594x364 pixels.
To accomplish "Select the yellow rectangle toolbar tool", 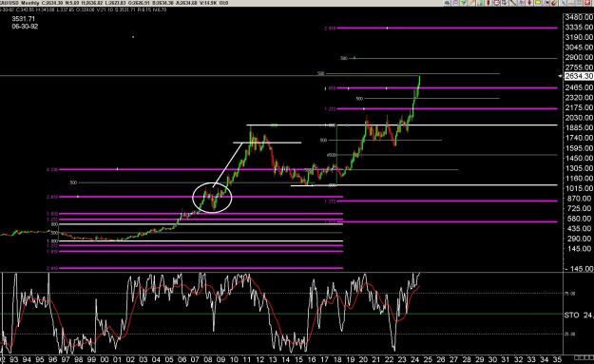I will [x=538, y=3].
